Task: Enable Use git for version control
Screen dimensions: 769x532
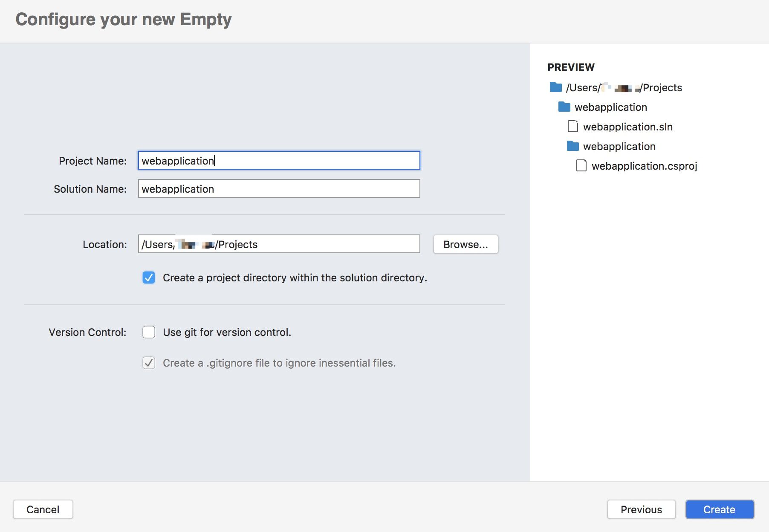Action: click(x=149, y=332)
